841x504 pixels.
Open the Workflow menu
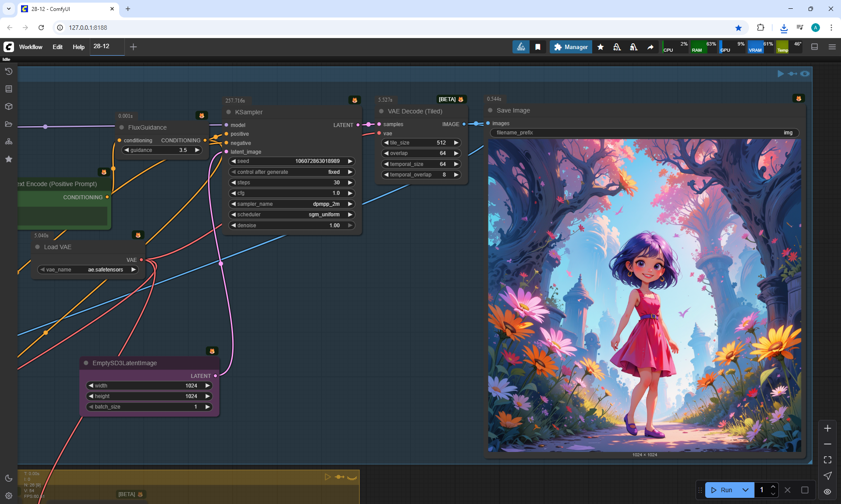[31, 47]
